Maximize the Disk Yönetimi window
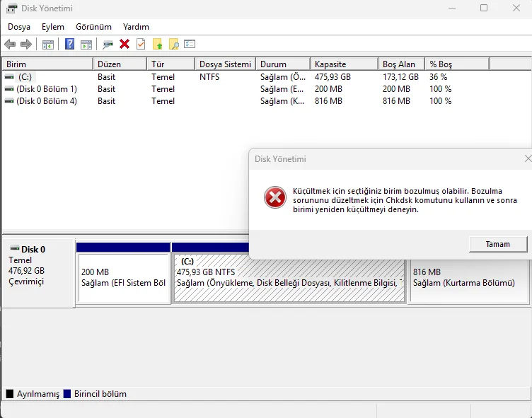Image resolution: width=532 pixels, height=418 pixels. coord(484,8)
